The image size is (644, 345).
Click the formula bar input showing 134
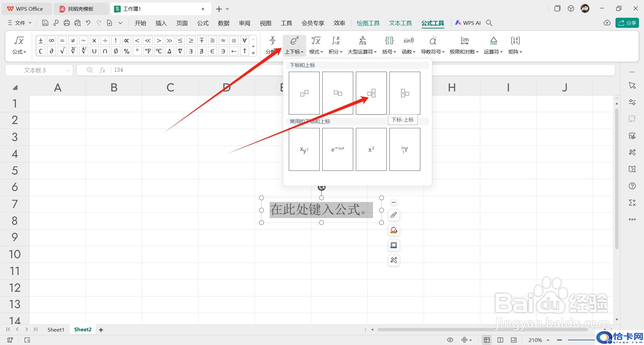tap(362, 70)
